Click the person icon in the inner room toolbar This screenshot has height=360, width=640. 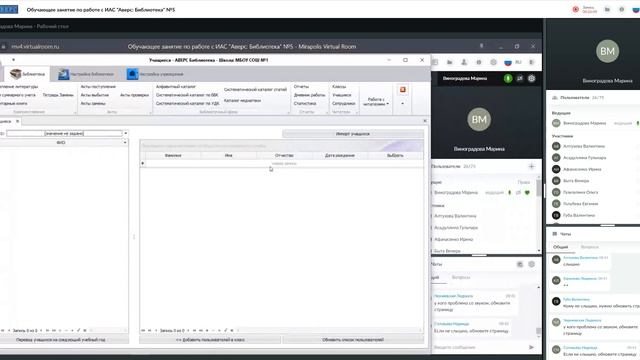tap(464, 62)
